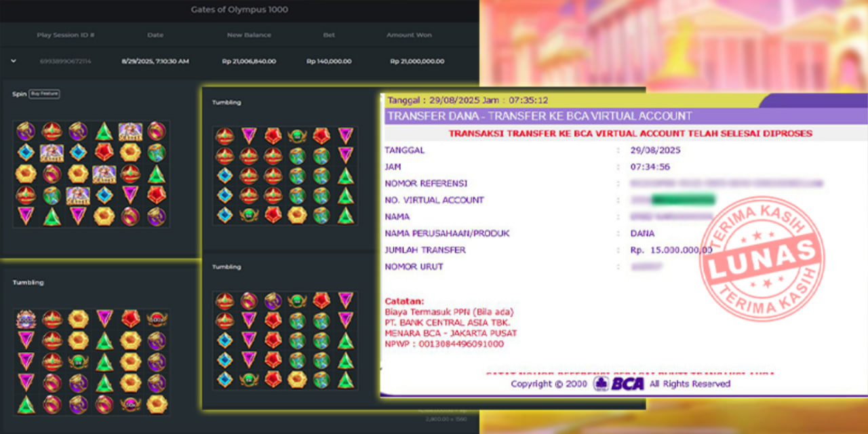The width and height of the screenshot is (868, 434).
Task: Select MENARA BCA - JAKARTA PUSAT line
Action: 451,333
